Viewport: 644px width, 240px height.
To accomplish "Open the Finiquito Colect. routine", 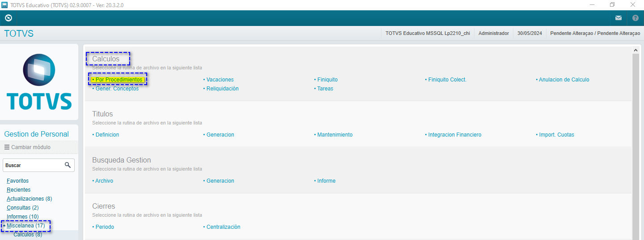I will 447,80.
